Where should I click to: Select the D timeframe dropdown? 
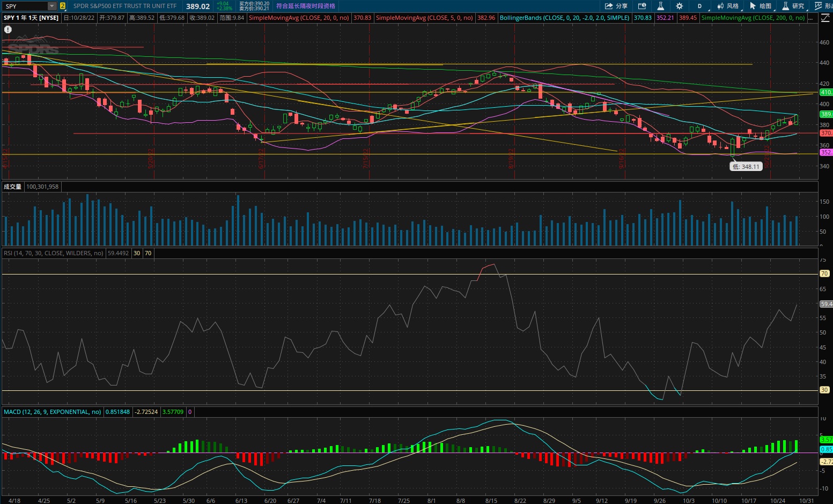699,6
